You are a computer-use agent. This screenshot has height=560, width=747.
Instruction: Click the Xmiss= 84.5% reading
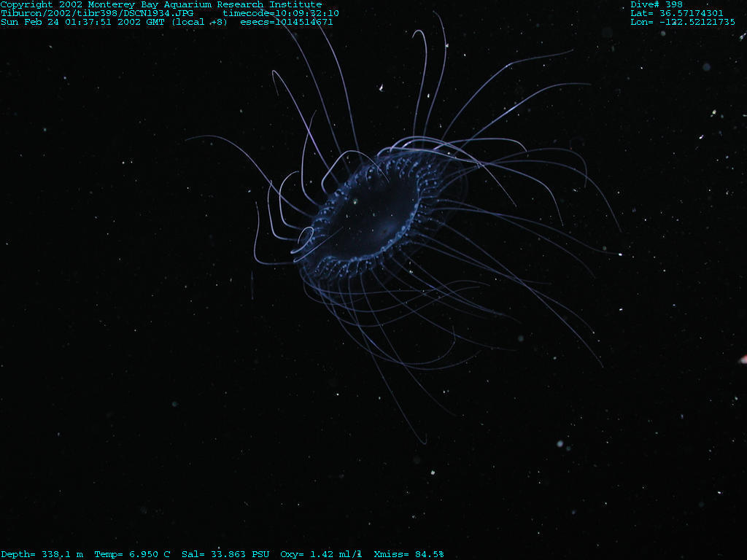pyautogui.click(x=409, y=554)
